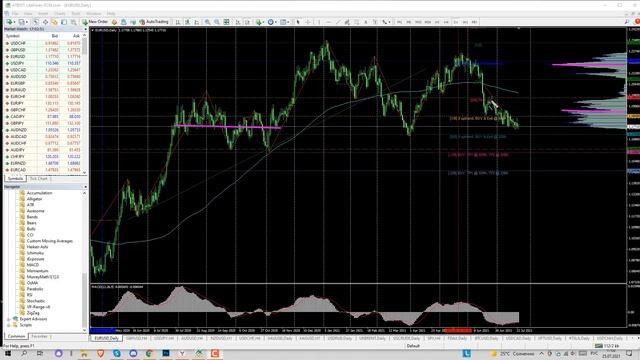
Task: Switch chart to candlesticks type
Action: 187,22
